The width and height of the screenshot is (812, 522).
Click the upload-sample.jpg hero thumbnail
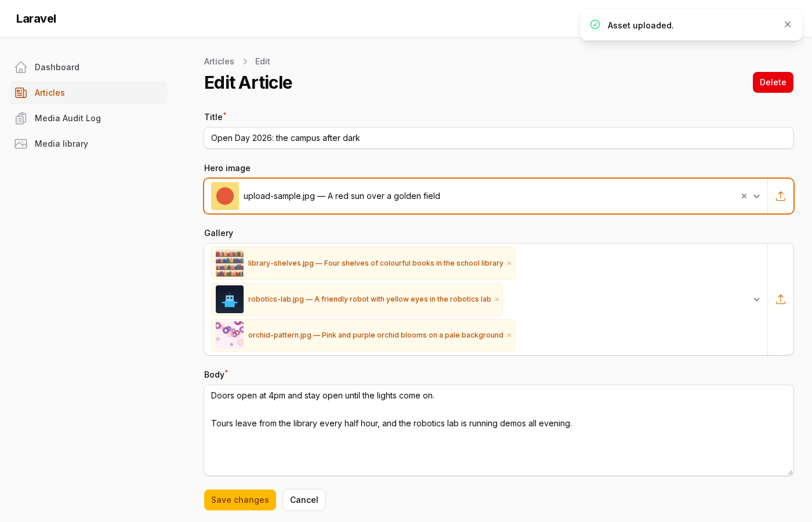click(225, 196)
